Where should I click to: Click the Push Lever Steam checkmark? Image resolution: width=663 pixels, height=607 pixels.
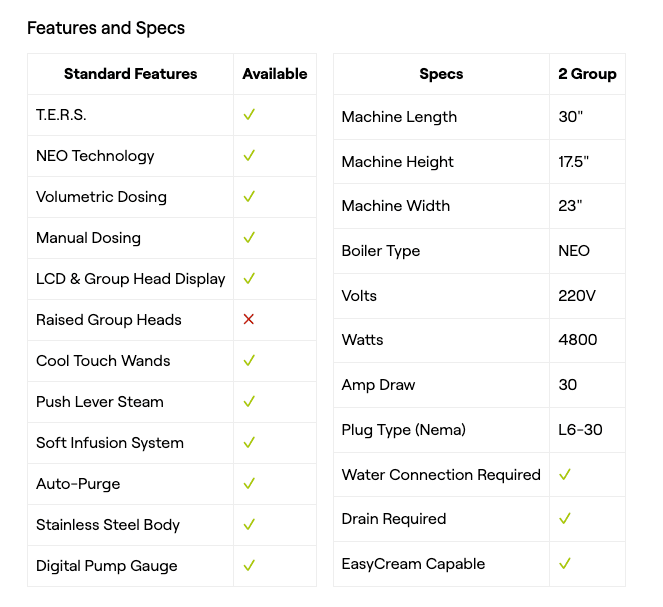coord(249,402)
